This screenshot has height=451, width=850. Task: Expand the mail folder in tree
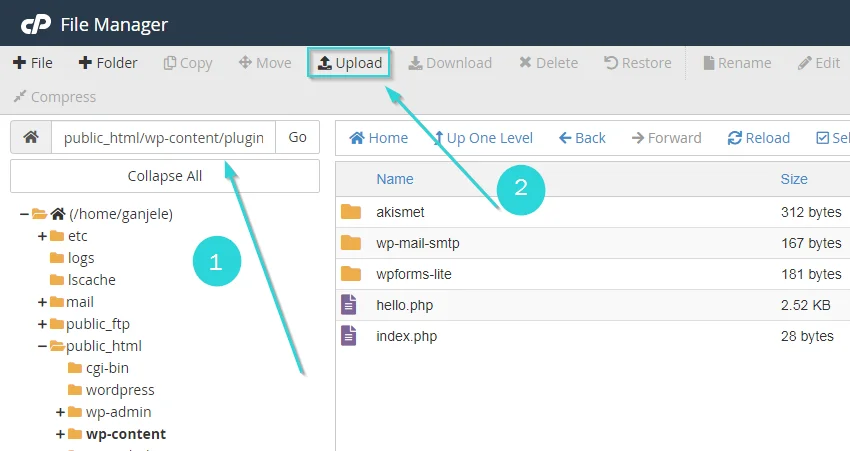point(42,302)
